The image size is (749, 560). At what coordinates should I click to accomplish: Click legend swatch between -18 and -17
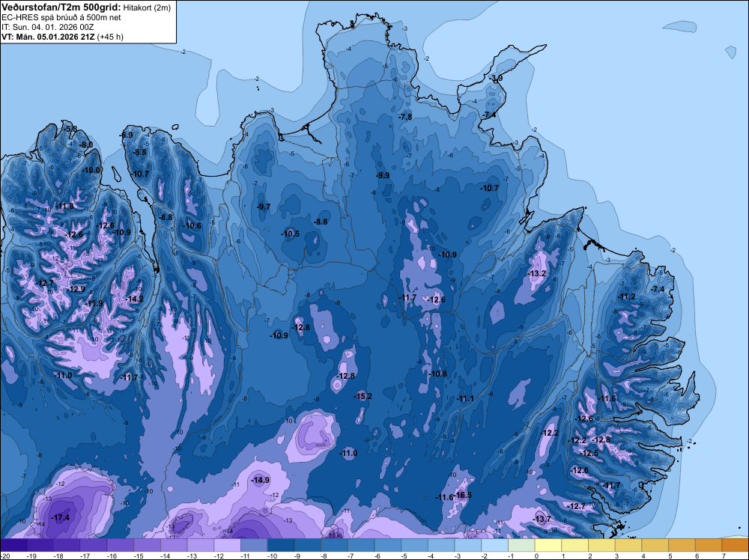67,545
